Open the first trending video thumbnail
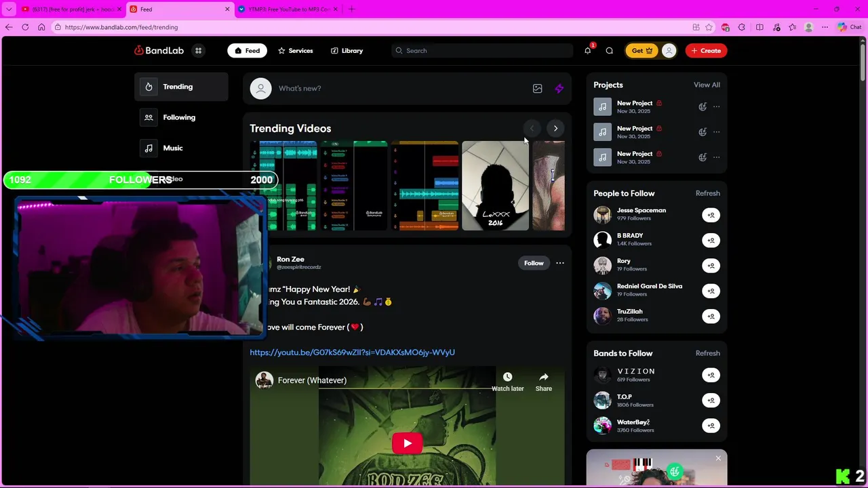 tap(283, 186)
